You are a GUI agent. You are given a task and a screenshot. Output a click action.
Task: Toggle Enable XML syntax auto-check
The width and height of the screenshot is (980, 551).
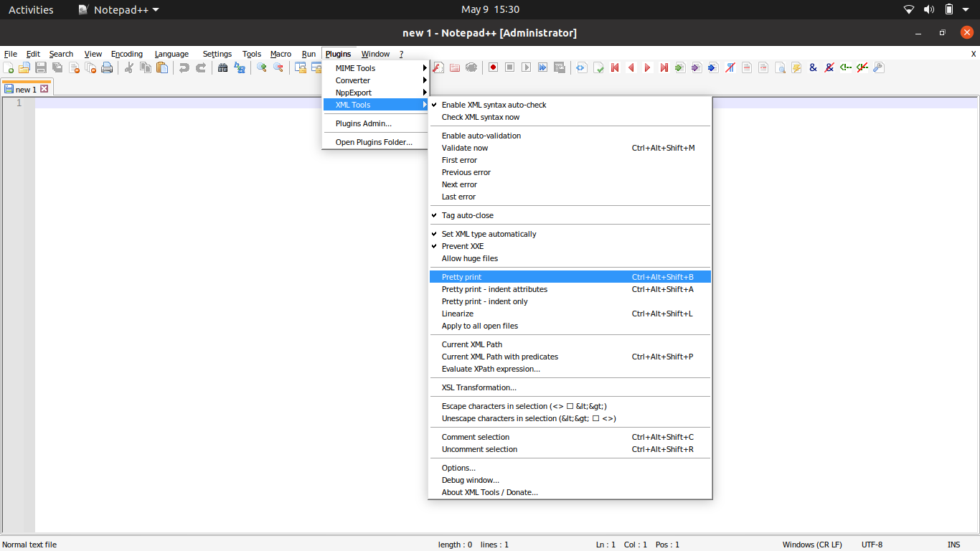pyautogui.click(x=493, y=105)
